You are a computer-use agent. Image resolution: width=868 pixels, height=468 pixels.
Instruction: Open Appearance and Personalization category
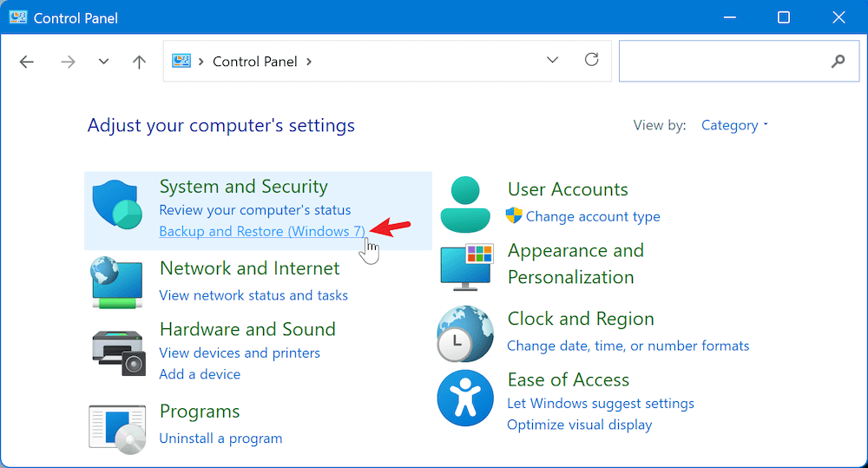click(x=575, y=264)
